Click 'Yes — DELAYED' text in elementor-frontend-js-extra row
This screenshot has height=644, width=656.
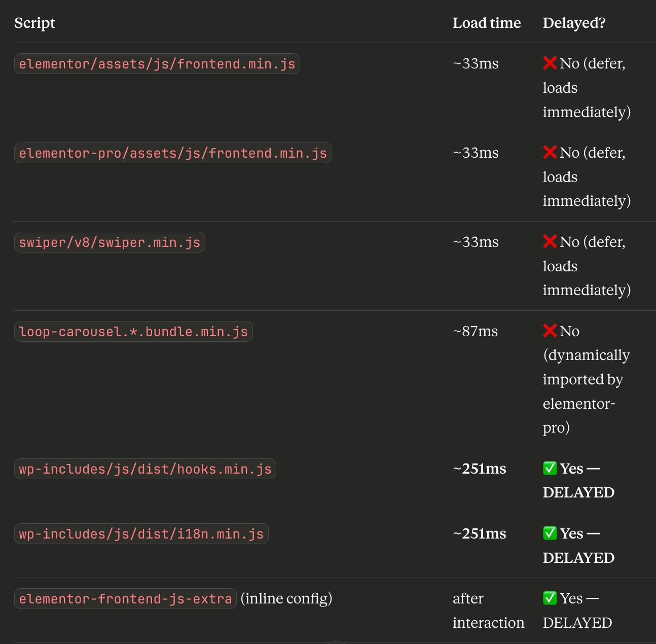click(577, 611)
